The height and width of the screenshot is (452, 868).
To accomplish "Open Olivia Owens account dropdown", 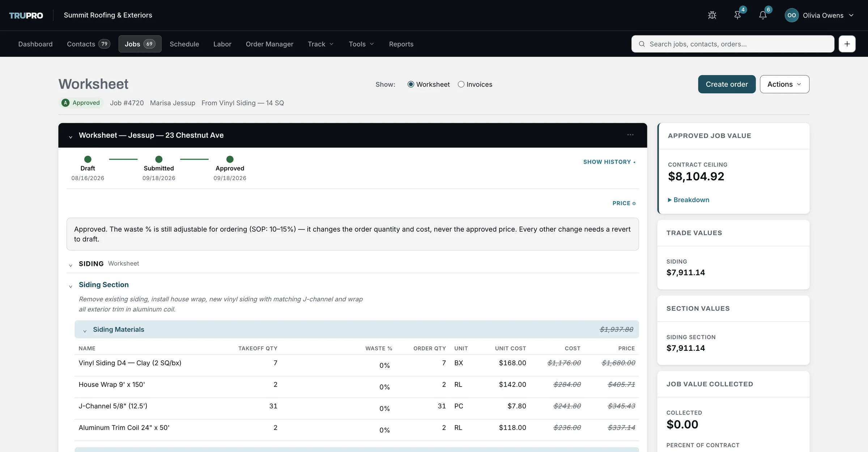I will pos(820,15).
